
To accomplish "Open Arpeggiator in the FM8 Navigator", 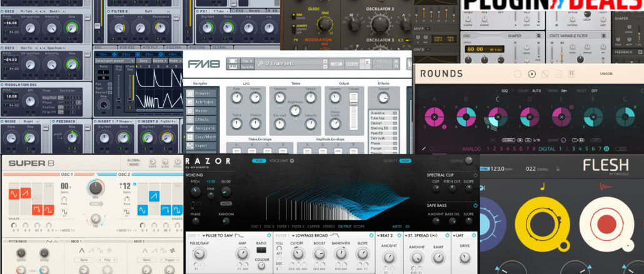I will coord(201,128).
